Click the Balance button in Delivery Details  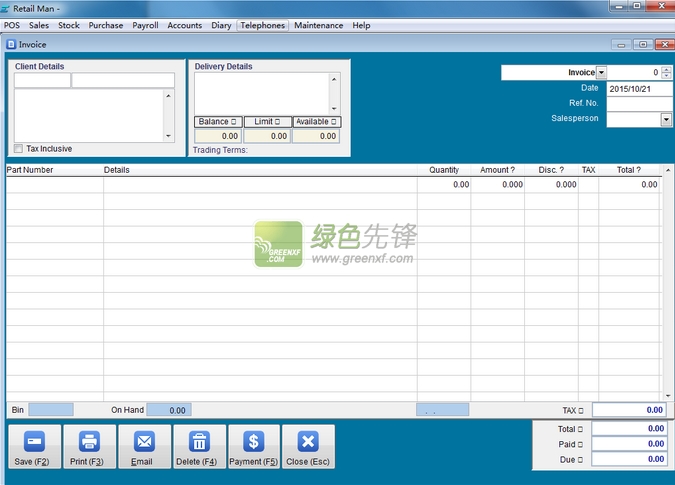point(218,122)
